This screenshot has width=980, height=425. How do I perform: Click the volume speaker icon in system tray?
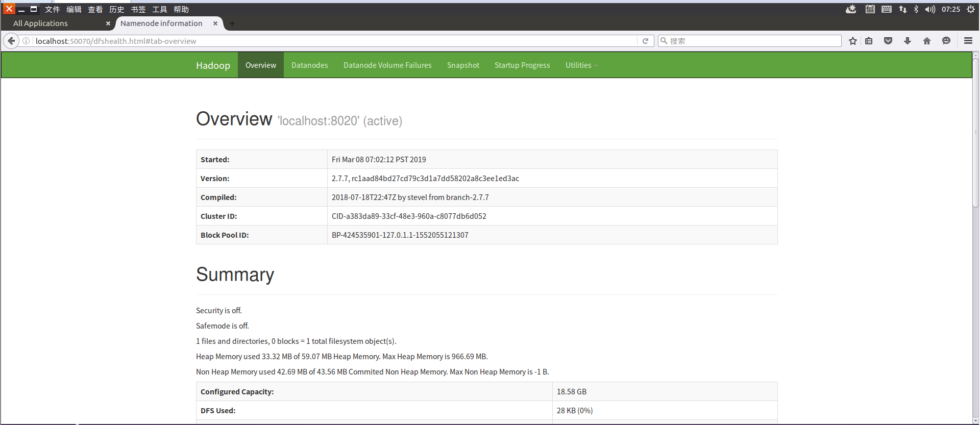(930, 9)
